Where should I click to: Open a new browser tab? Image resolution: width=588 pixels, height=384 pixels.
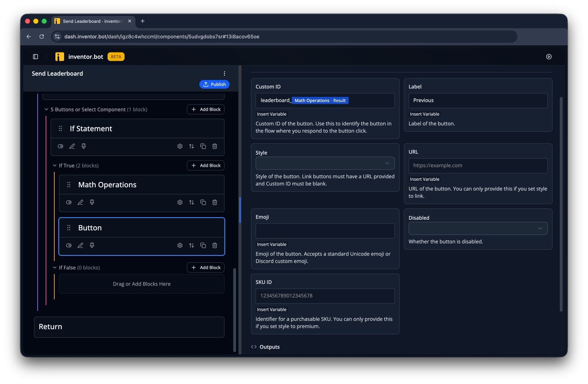[143, 21]
